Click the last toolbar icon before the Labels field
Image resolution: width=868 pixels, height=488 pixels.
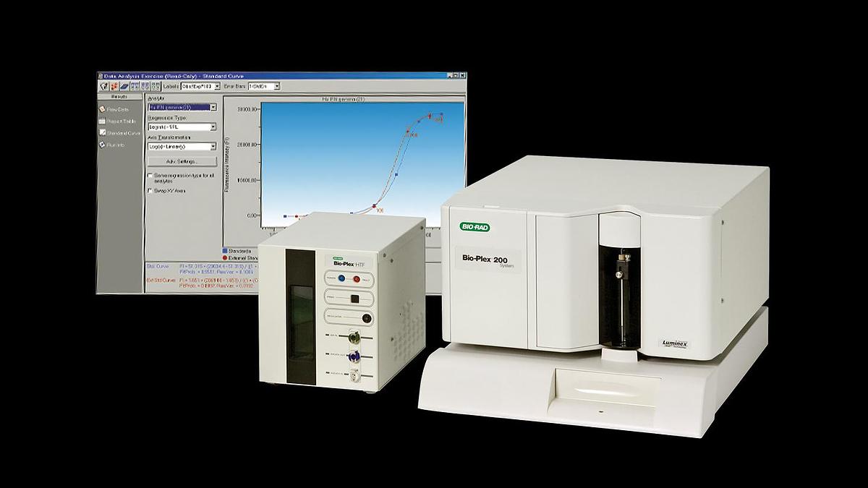[156, 86]
